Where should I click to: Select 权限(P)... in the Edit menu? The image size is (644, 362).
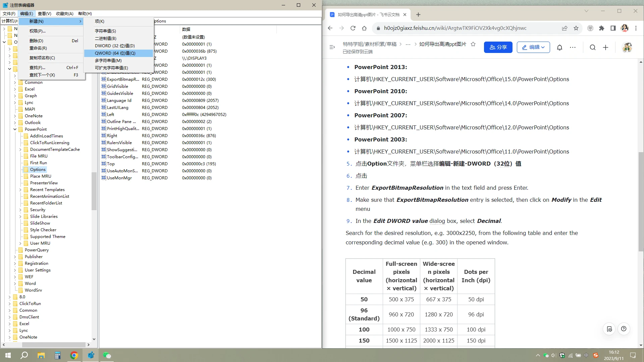coord(51,31)
